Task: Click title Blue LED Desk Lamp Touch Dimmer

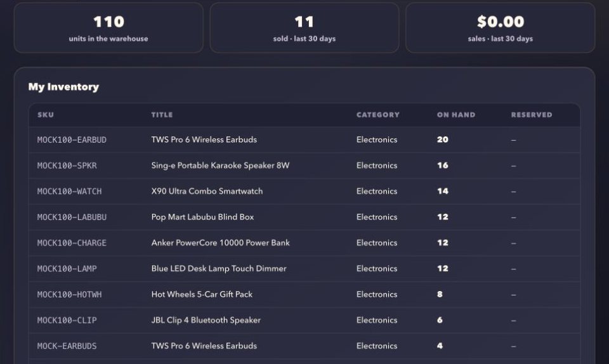Action: click(x=219, y=268)
